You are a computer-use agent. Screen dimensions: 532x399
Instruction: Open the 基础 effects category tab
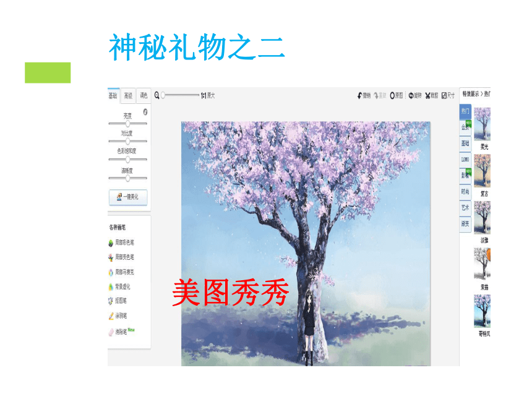(x=465, y=143)
